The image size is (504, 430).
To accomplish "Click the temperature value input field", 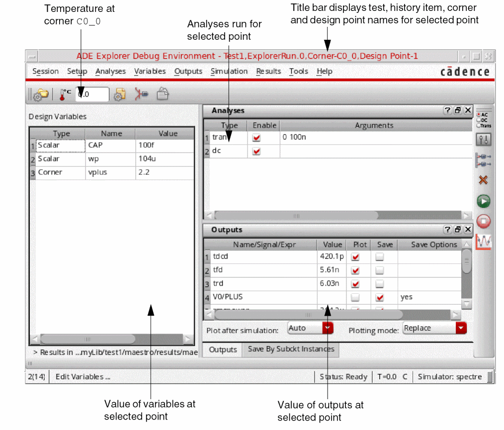I will [x=92, y=94].
